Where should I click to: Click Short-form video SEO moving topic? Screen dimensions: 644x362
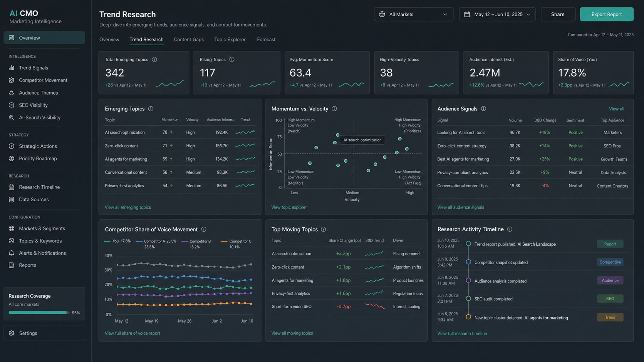pyautogui.click(x=292, y=307)
